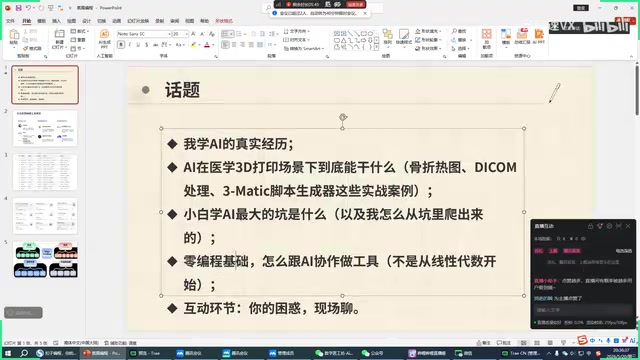The height and width of the screenshot is (360, 640).
Task: Expand the Shape Effects dropdown
Action: (x=429, y=48)
